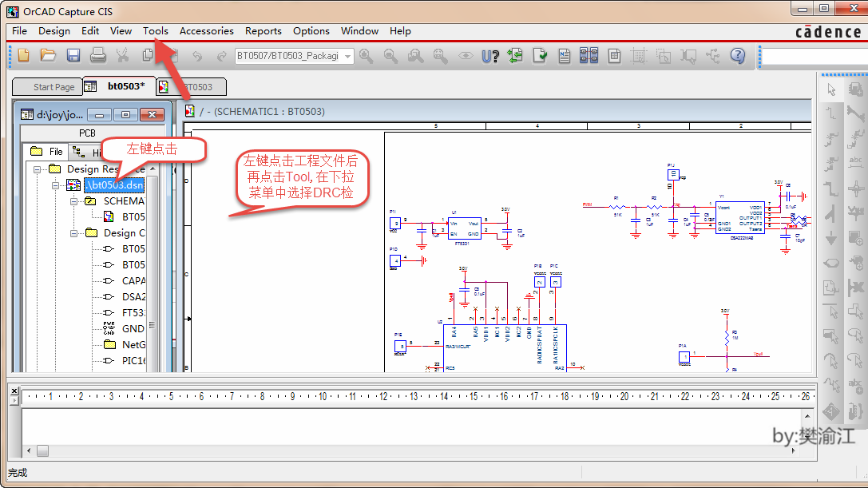Generate the bill of materials icon
The height and width of the screenshot is (488, 868).
point(614,56)
